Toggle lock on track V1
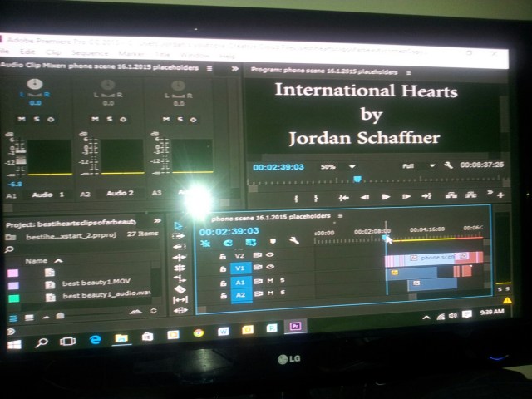 click(222, 268)
